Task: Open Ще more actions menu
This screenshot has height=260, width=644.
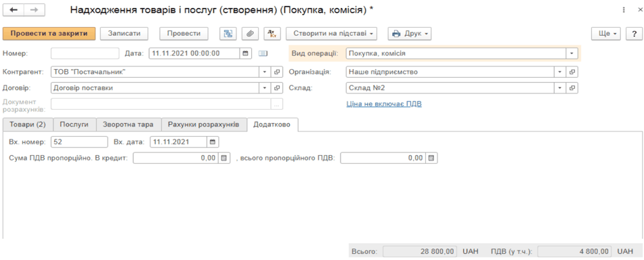Action: 606,34
